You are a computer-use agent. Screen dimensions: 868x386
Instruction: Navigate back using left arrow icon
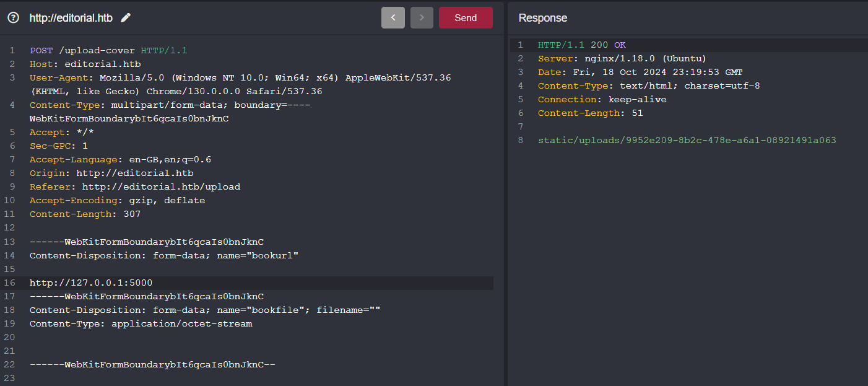(x=393, y=17)
